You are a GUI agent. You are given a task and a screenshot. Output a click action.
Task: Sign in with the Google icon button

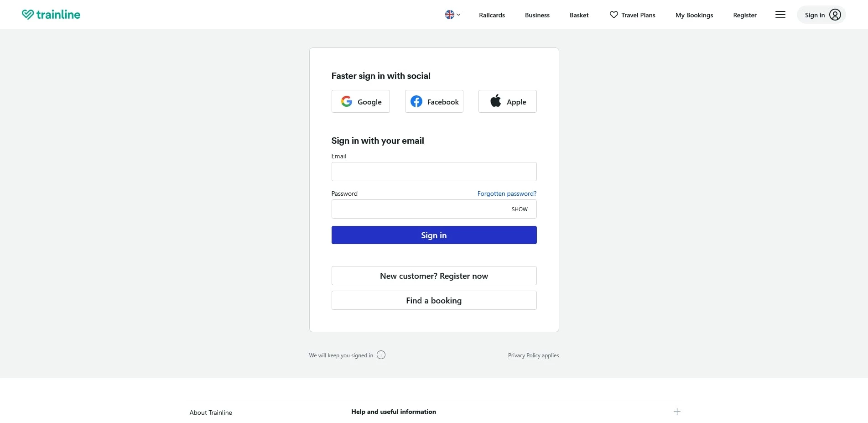coord(346,101)
